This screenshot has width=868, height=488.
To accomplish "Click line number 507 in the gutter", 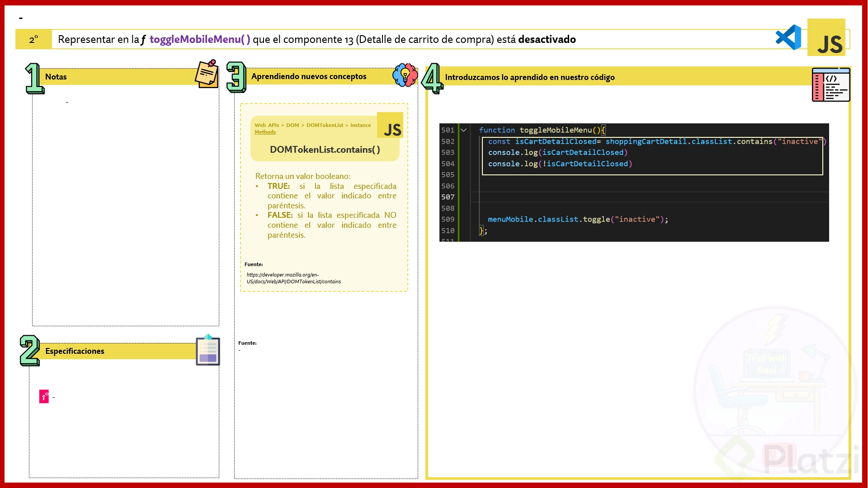I will 448,197.
